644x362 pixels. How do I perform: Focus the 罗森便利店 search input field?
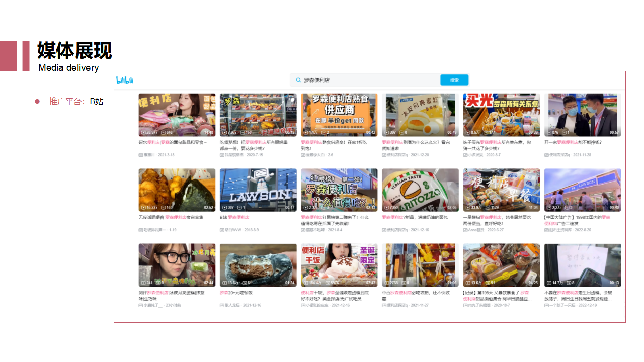point(365,80)
